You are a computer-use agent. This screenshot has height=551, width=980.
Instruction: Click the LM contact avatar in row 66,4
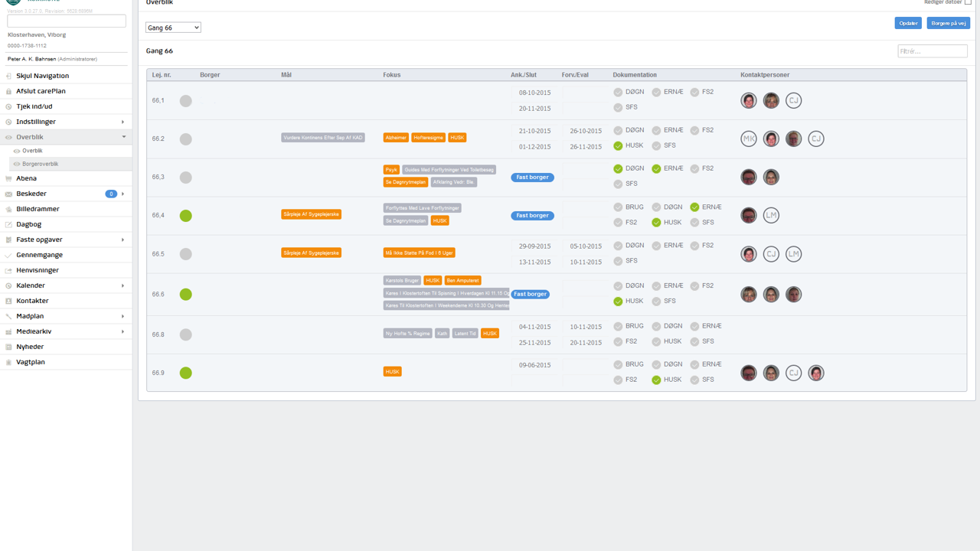tap(771, 215)
